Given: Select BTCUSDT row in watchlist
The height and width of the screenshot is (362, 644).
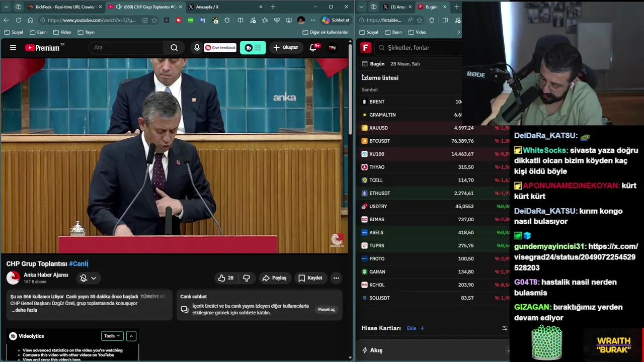Looking at the screenshot, I should click(x=433, y=141).
